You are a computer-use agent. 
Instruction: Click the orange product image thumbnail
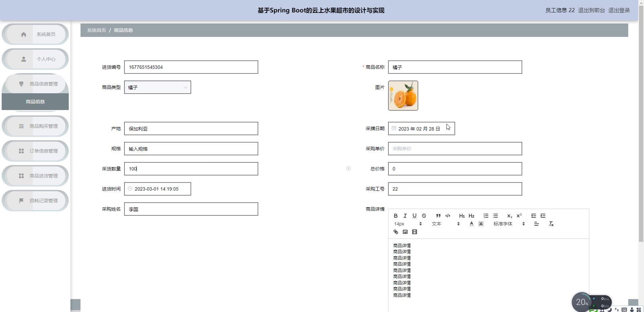[x=403, y=96]
